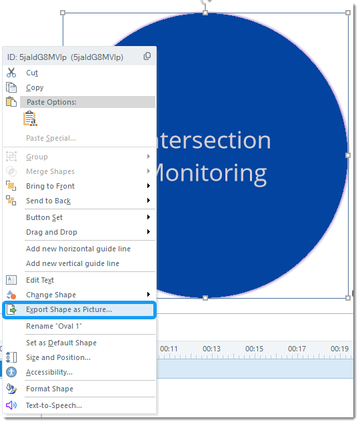Click the 00:17 timeline marker

pyautogui.click(x=297, y=349)
